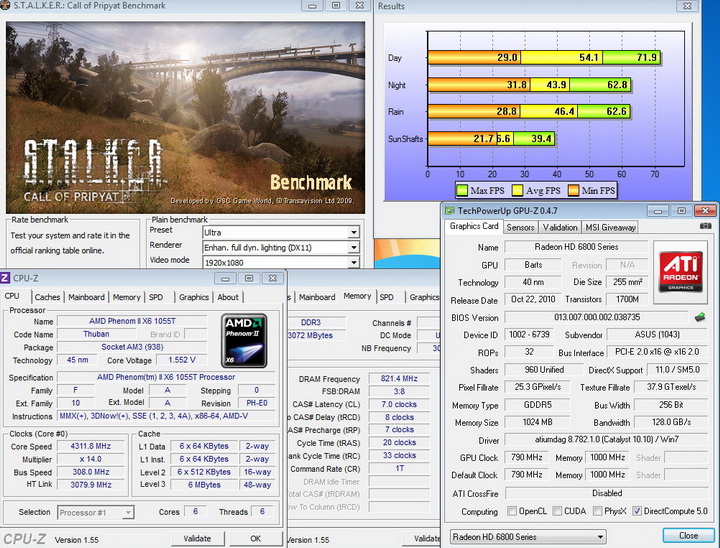Switch to the Graphics Card tab in GPU-Z
The height and width of the screenshot is (548, 720).
pos(474,226)
